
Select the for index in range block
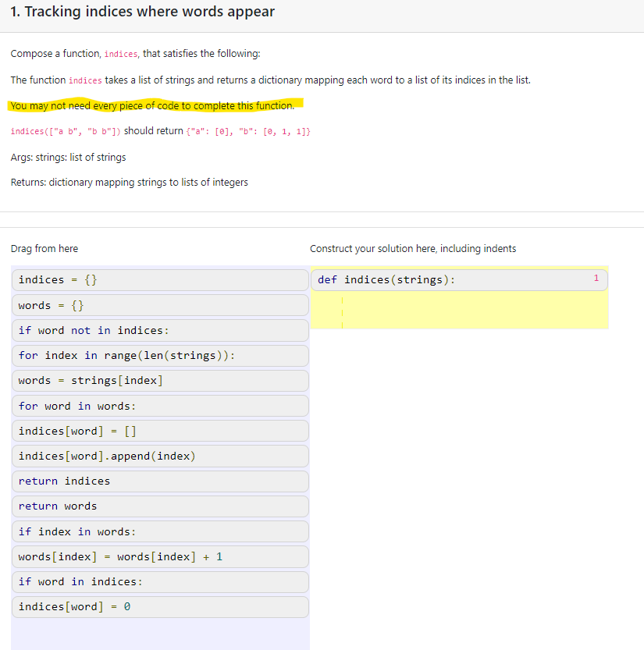[x=160, y=355]
